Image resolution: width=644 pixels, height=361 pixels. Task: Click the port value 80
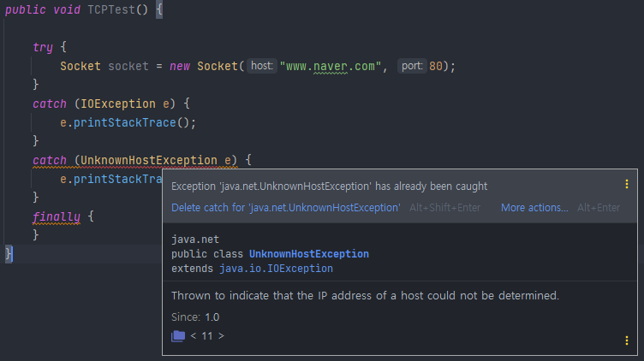click(436, 66)
